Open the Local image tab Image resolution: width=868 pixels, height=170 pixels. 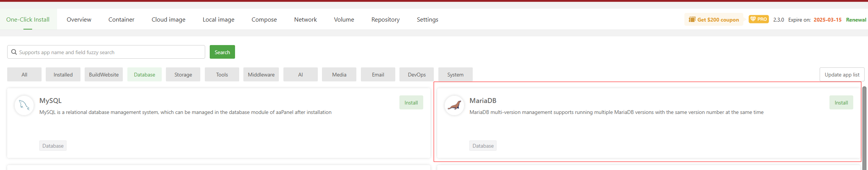(218, 19)
